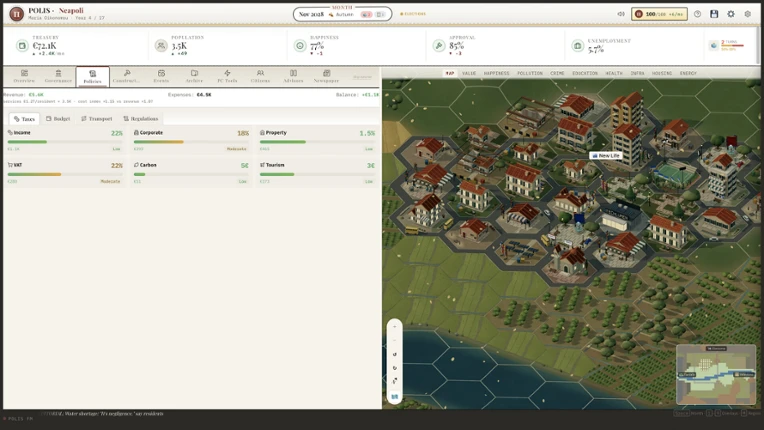This screenshot has height=430, width=764.
Task: Click the pause button beside POLIS title
Action: click(16, 14)
